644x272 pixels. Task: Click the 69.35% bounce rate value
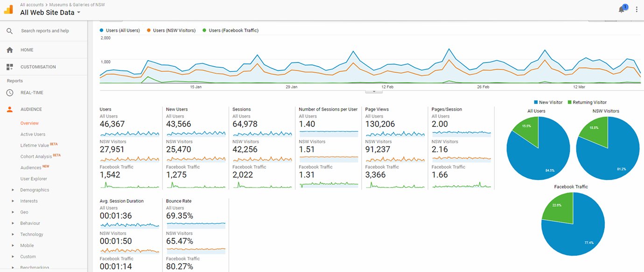pyautogui.click(x=180, y=216)
